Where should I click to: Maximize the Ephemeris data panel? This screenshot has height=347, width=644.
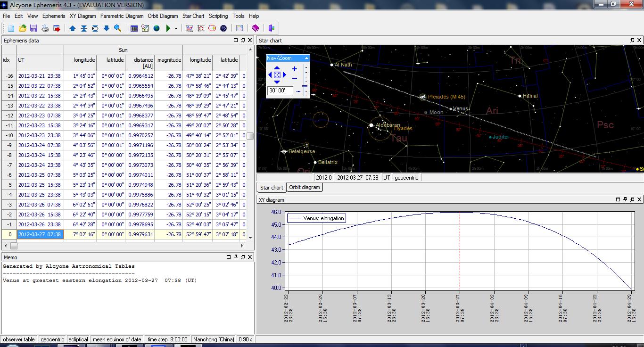click(236, 41)
